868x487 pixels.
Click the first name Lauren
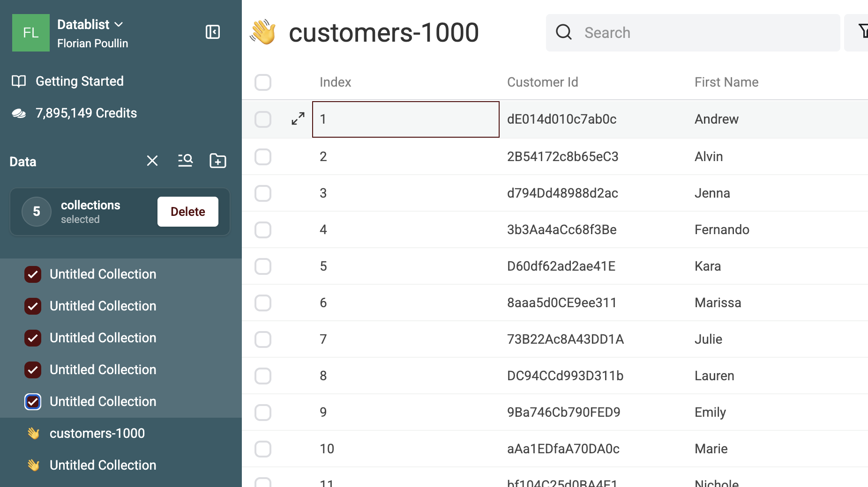click(x=714, y=376)
